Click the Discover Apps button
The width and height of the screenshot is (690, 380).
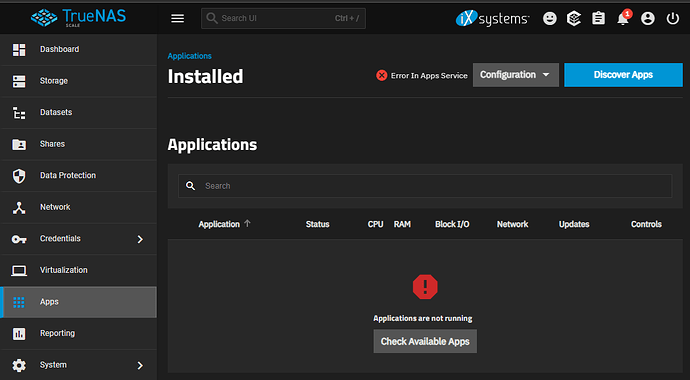point(623,75)
